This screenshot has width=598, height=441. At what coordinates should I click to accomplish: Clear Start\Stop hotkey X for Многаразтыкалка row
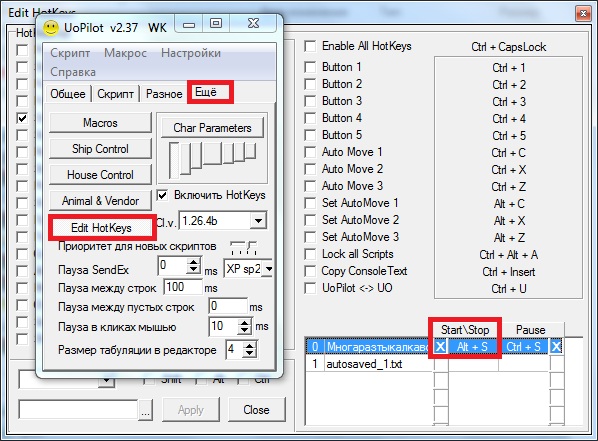pos(440,346)
